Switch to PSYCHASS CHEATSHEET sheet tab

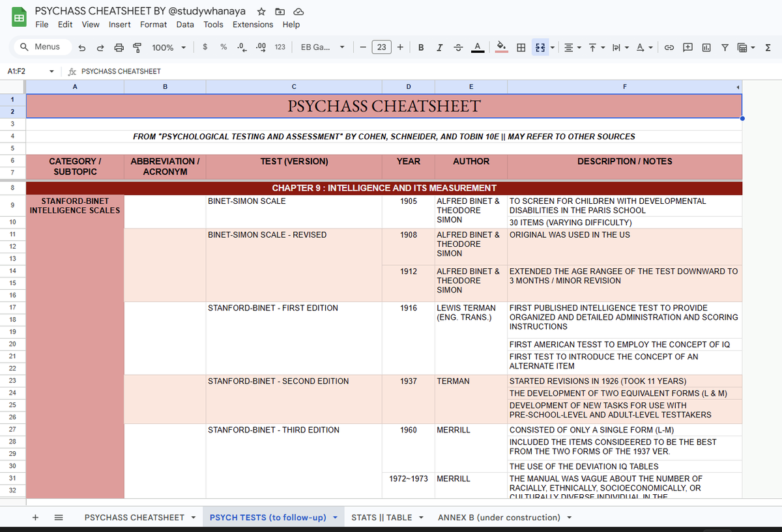click(x=134, y=518)
